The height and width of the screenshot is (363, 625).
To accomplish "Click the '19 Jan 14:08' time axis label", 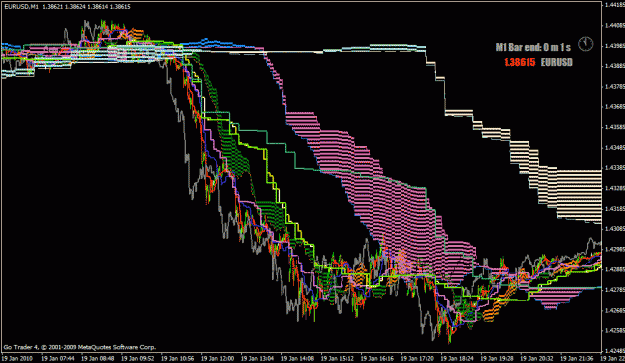I will (297, 359).
